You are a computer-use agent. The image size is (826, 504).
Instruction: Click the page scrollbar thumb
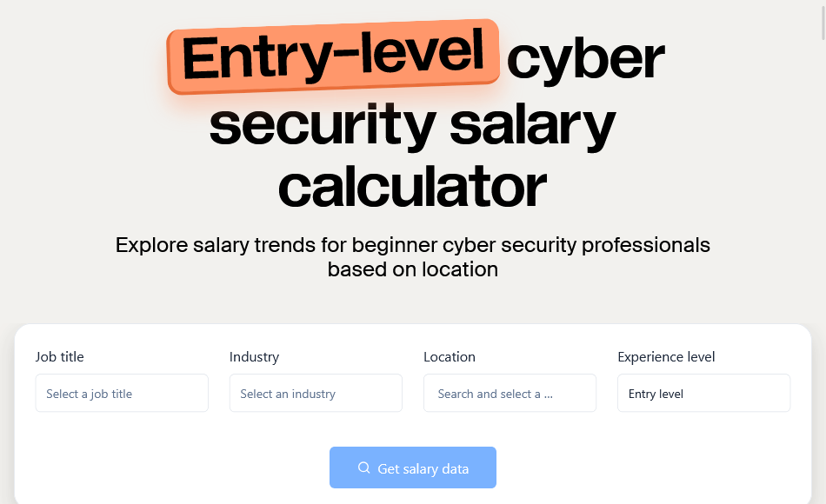point(823,19)
